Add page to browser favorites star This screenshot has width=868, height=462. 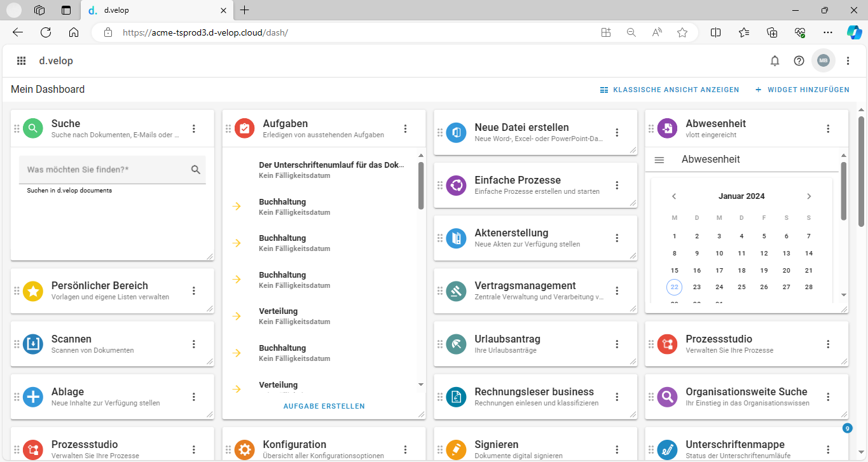point(682,32)
